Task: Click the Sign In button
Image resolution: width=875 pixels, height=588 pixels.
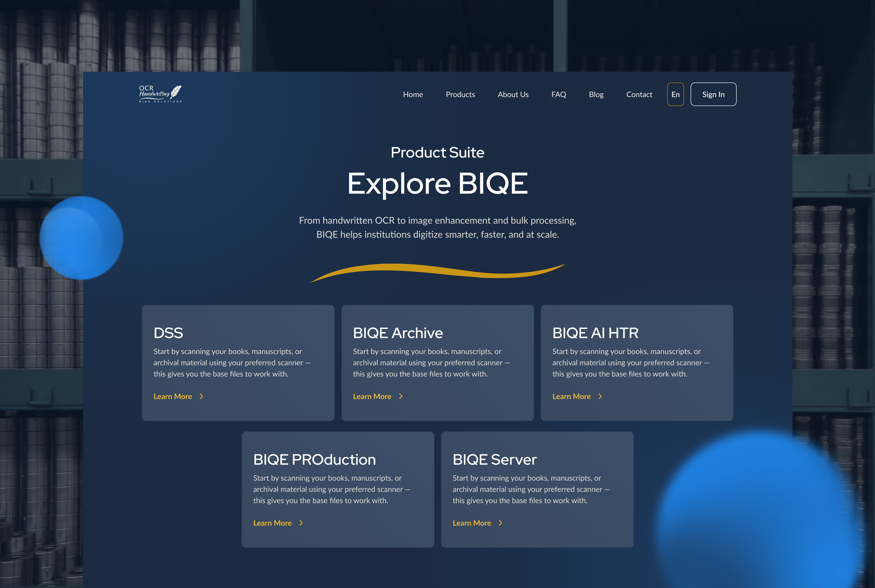Action: (713, 94)
